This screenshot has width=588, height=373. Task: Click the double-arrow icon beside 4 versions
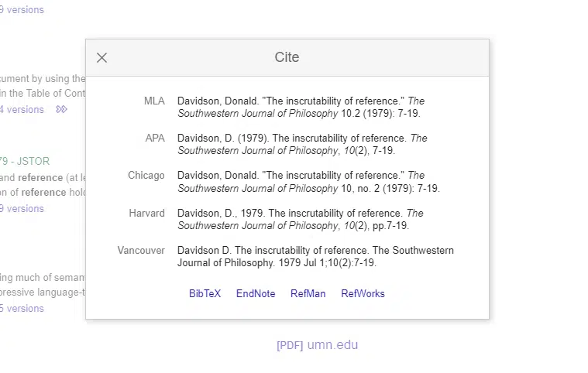61,109
